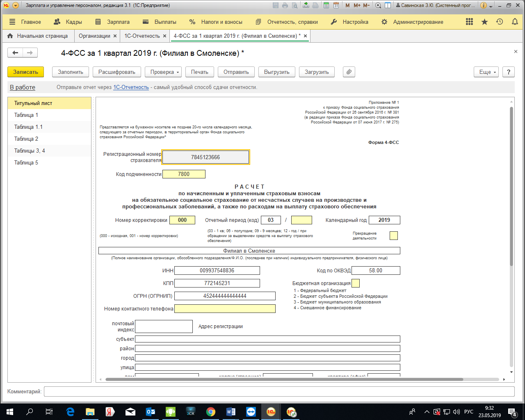This screenshot has width=525, height=420.
Task: Open title bar dropdown arrow next to info
Action: point(491,6)
